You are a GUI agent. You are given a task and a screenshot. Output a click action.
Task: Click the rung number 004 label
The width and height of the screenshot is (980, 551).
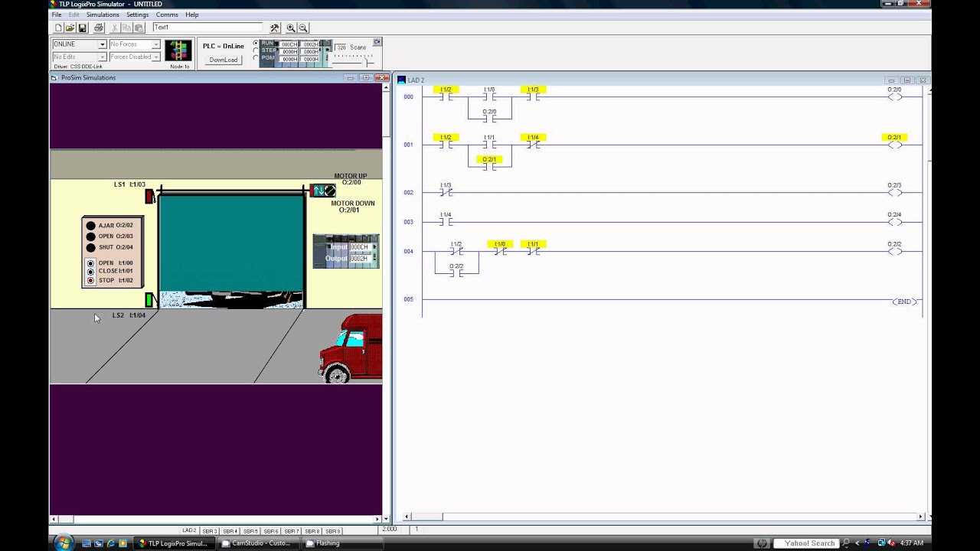pos(408,251)
